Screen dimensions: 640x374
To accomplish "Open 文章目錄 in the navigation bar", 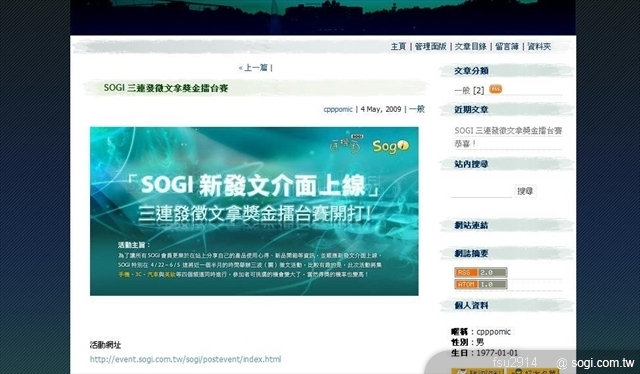I will (471, 47).
